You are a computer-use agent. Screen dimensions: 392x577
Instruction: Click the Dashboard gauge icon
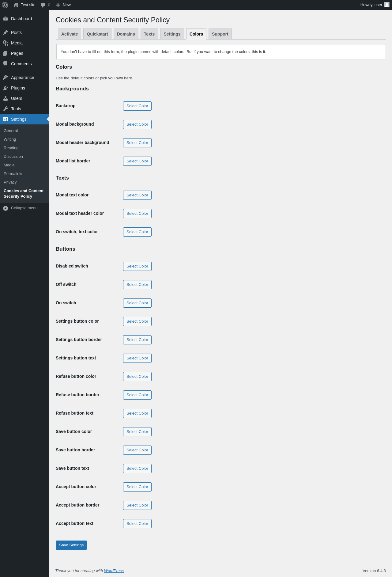(6, 19)
